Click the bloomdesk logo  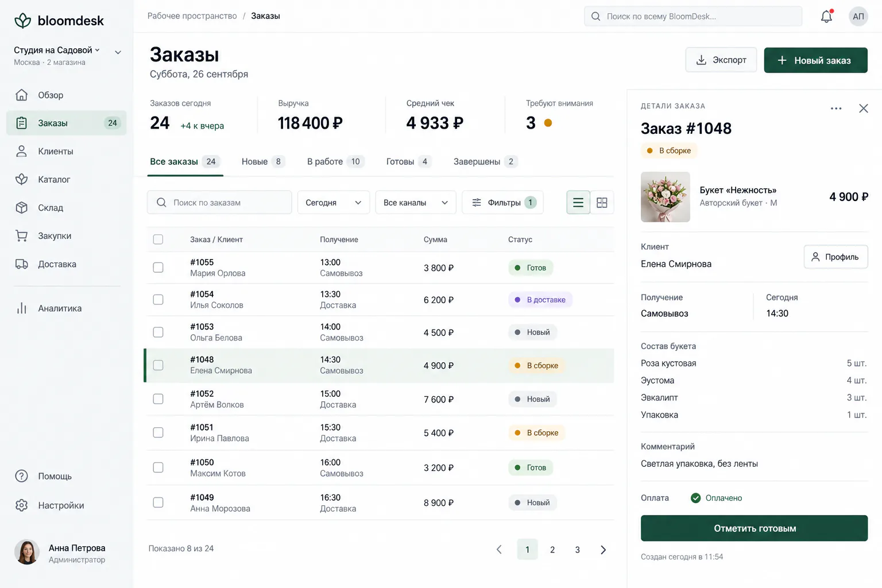[59, 21]
